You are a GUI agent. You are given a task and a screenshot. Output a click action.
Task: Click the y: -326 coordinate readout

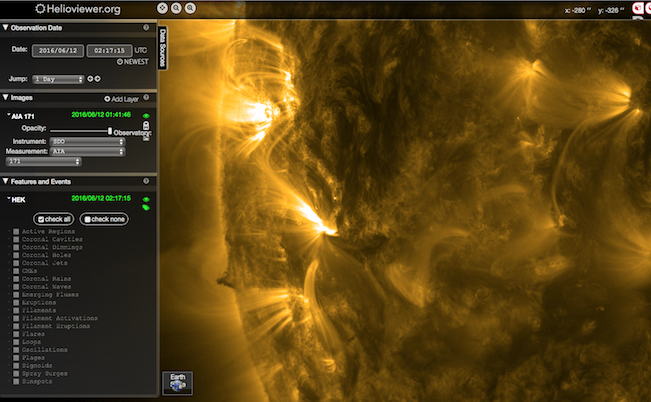[611, 10]
